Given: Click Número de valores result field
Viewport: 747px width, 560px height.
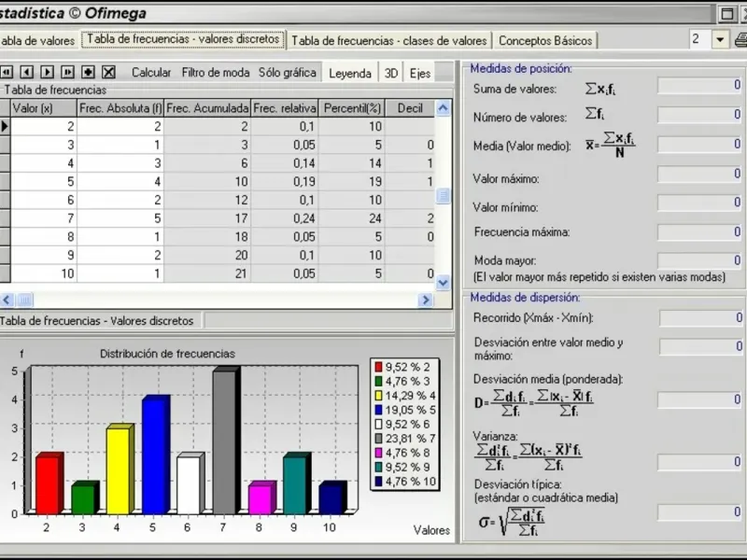Looking at the screenshot, I should pos(699,115).
